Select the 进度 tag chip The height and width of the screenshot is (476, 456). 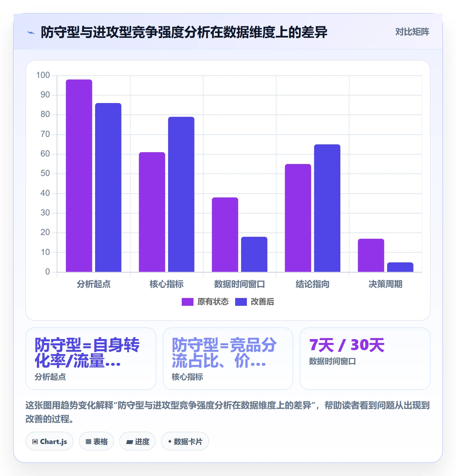137,441
